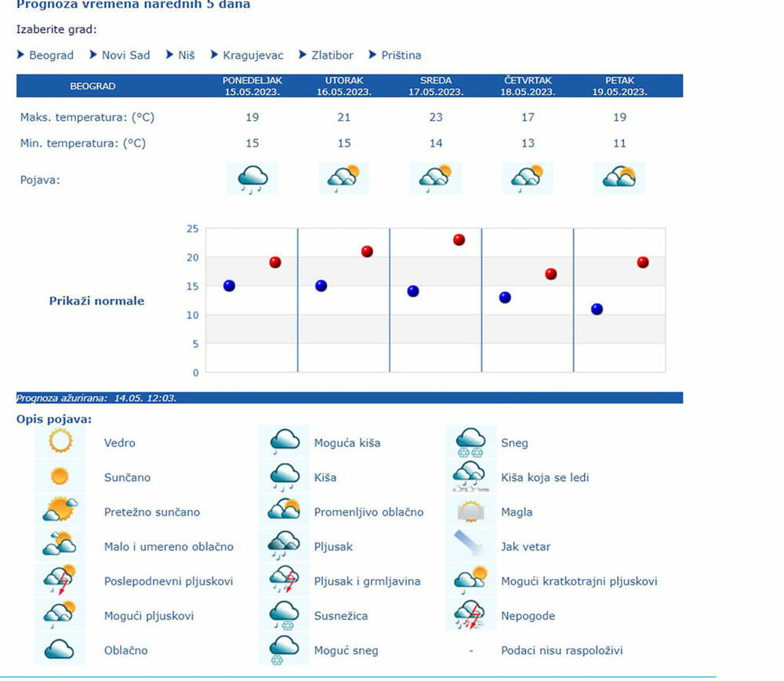Click the Jak vetar wind icon
Screen dimensions: 784x681
(x=470, y=545)
